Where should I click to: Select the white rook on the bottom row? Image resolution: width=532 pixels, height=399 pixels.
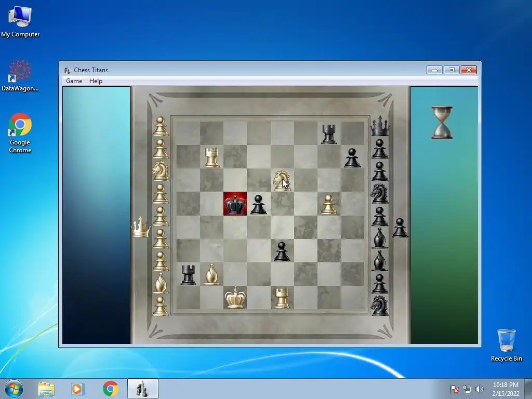[x=282, y=298]
